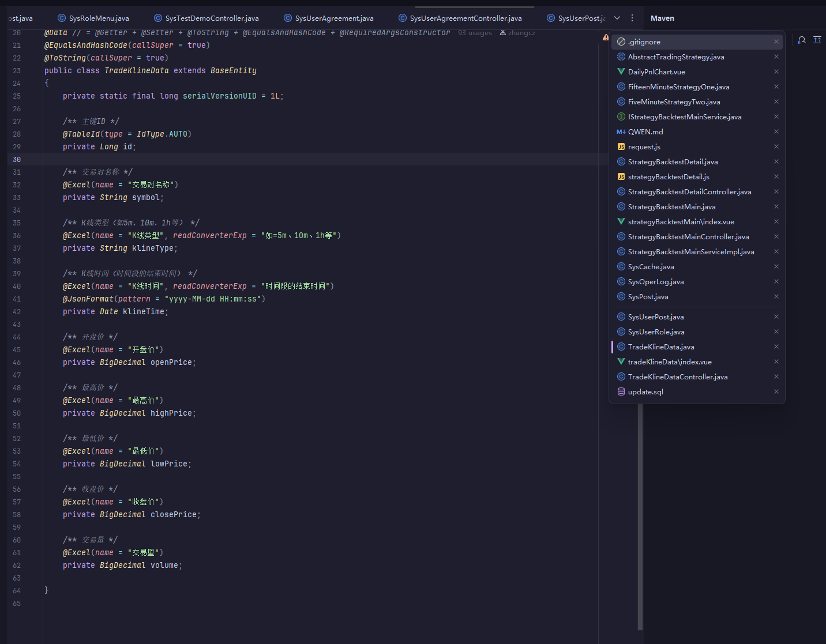826x644 pixels.
Task: Click class icon beside SysPost.java
Action: click(621, 297)
